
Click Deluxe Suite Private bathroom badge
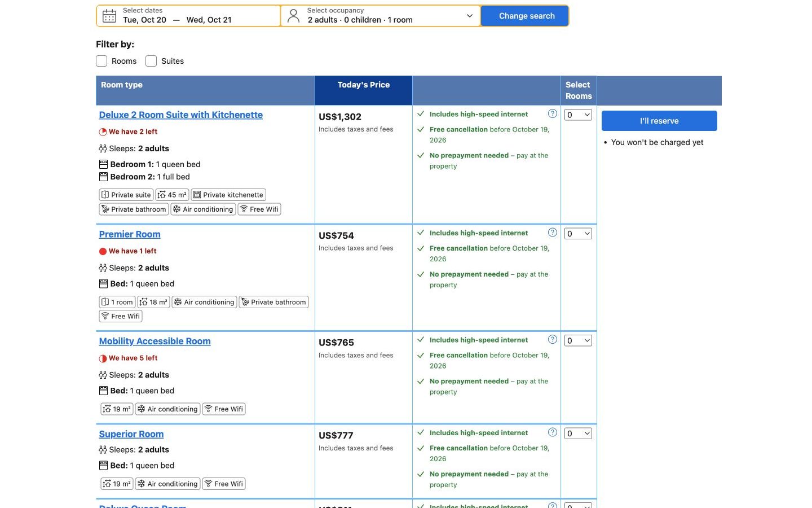[134, 209]
